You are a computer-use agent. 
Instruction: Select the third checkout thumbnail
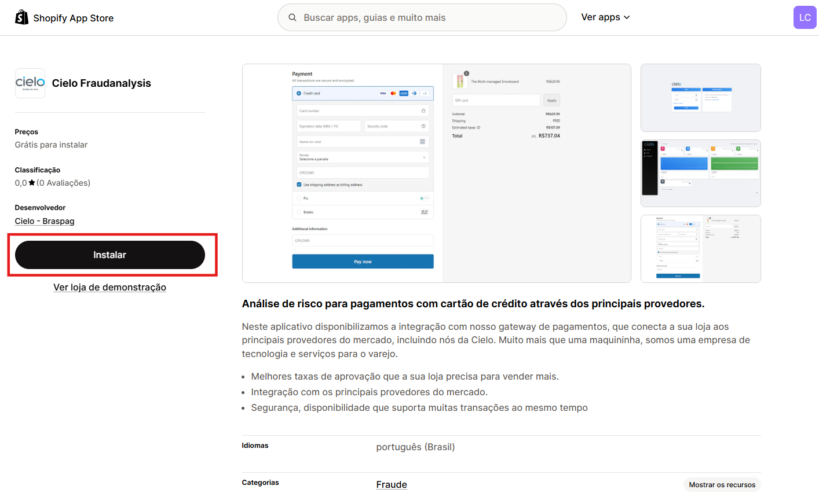click(701, 249)
